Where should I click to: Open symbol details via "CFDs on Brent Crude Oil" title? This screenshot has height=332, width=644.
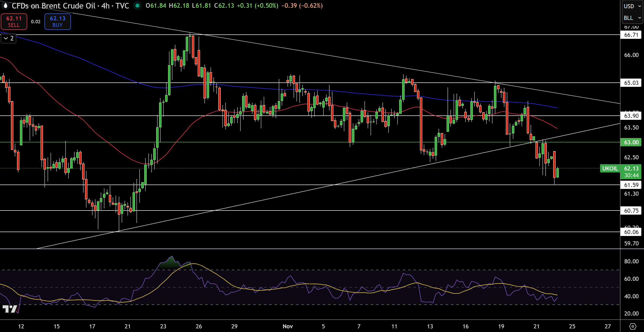[54, 6]
